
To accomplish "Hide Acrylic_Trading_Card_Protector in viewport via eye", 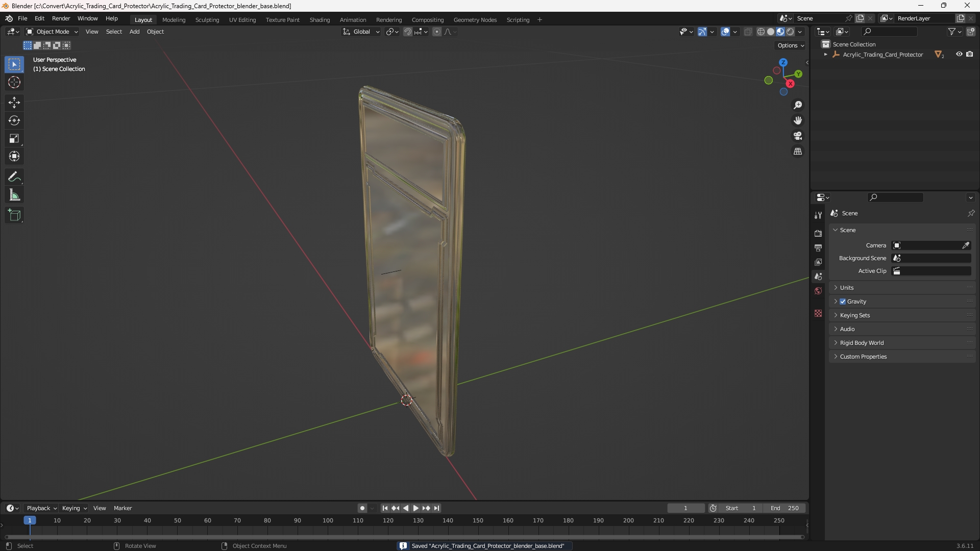I will click(x=959, y=54).
